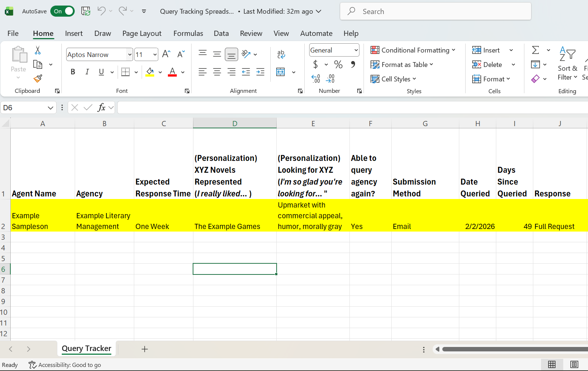
Task: Open Format as Table menu
Action: pos(402,64)
